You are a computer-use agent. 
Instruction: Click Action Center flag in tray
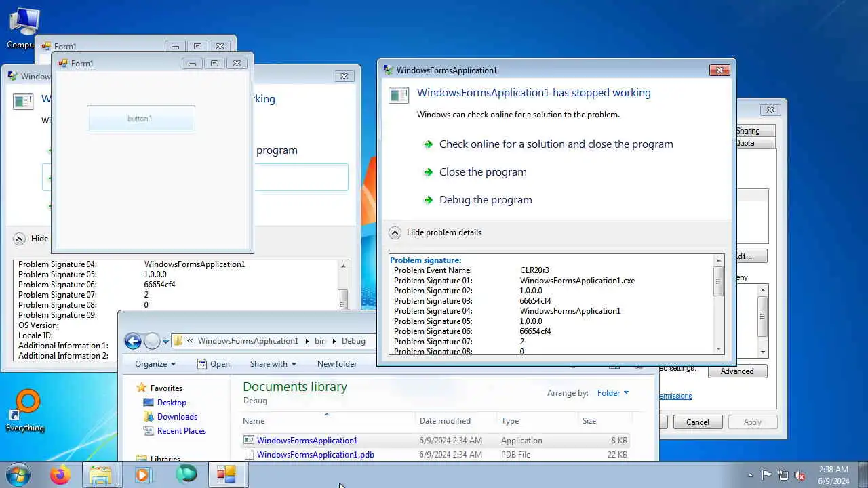tap(767, 476)
